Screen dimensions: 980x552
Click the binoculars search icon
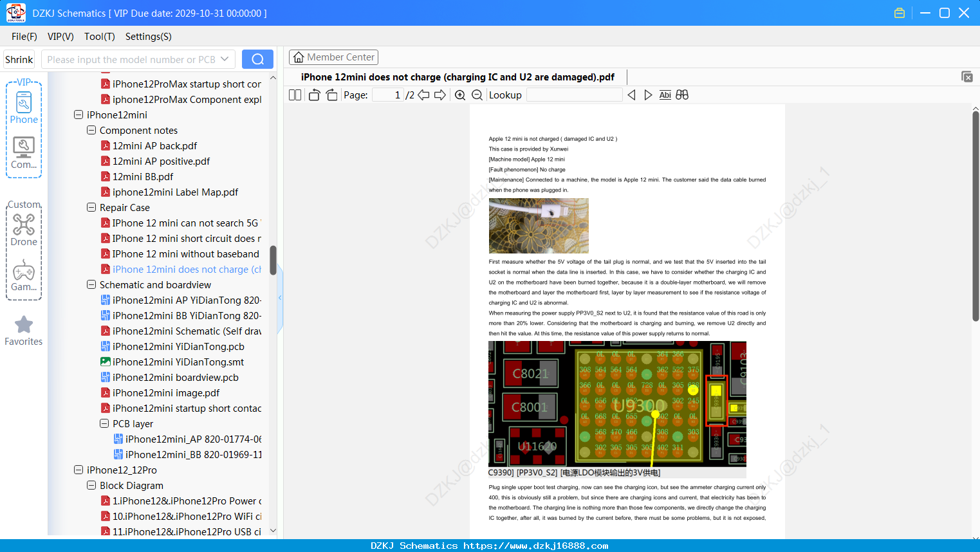[x=682, y=95]
